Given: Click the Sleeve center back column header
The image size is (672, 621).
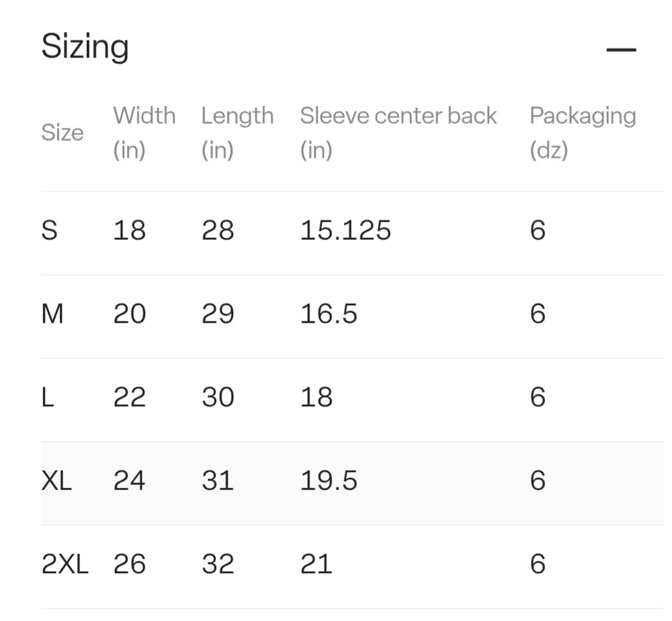Looking at the screenshot, I should 398,132.
